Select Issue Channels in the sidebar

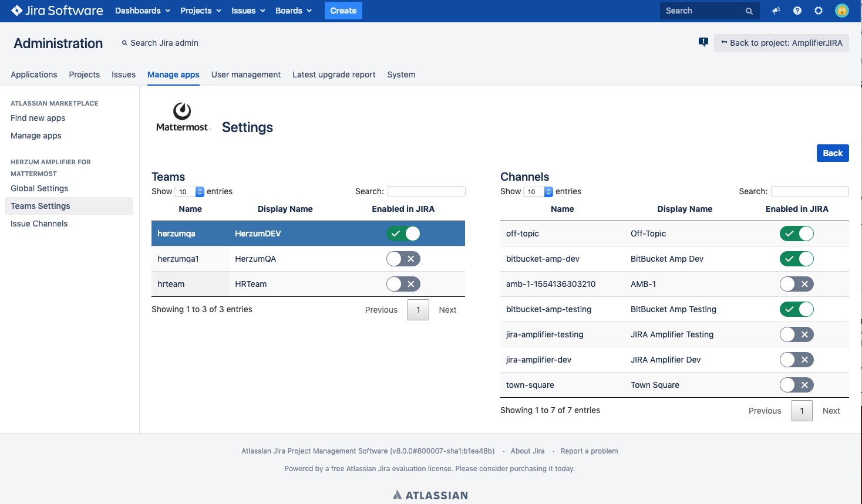pyautogui.click(x=39, y=224)
